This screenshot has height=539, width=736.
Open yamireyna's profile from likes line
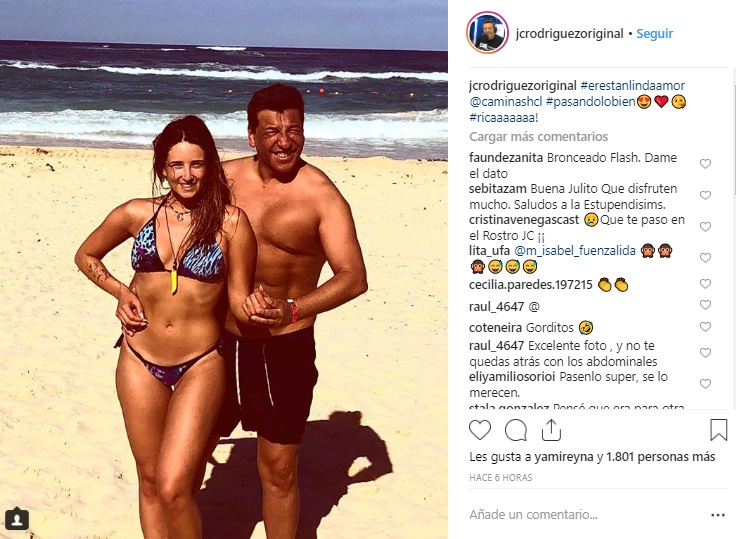[x=564, y=457]
